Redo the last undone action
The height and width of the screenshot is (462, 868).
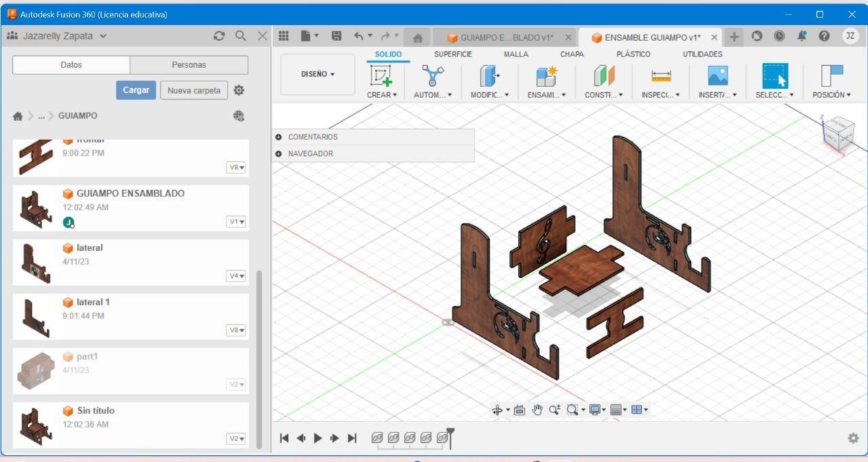point(385,37)
